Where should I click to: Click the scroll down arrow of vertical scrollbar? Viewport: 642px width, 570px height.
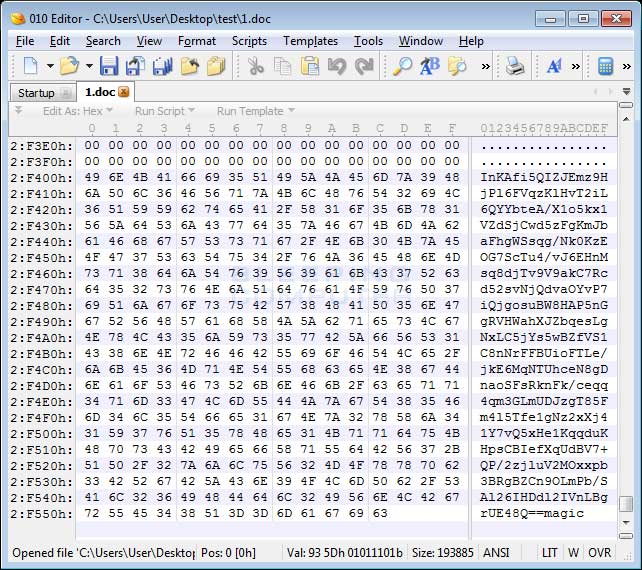click(626, 522)
